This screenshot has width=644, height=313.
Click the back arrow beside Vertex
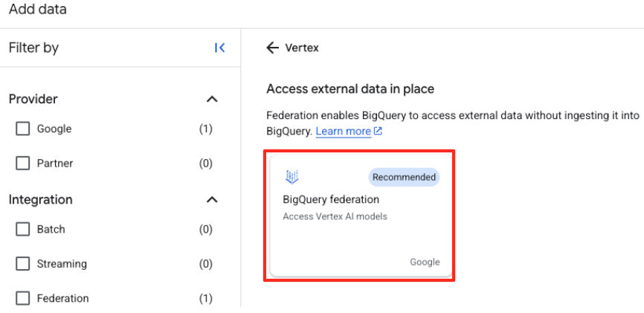[x=272, y=48]
